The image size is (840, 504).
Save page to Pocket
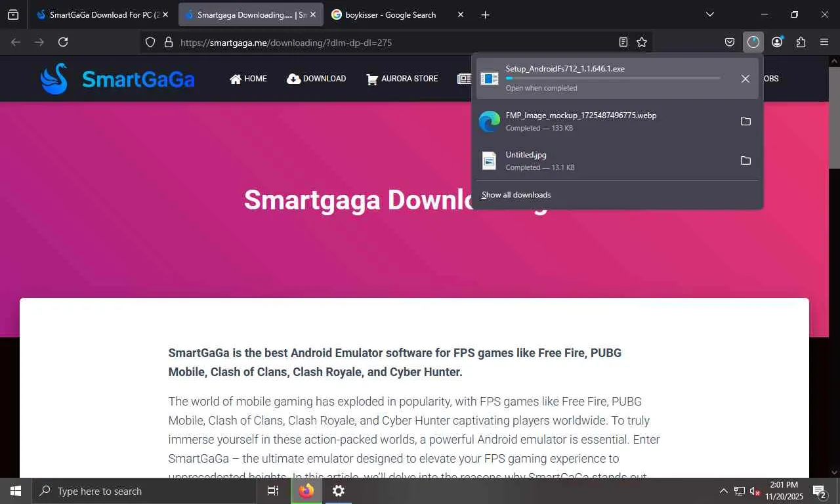coord(730,42)
